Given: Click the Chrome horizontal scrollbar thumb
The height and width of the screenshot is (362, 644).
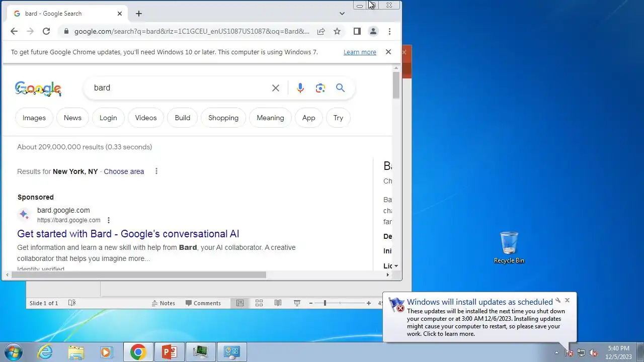Looking at the screenshot, I should coord(138,275).
